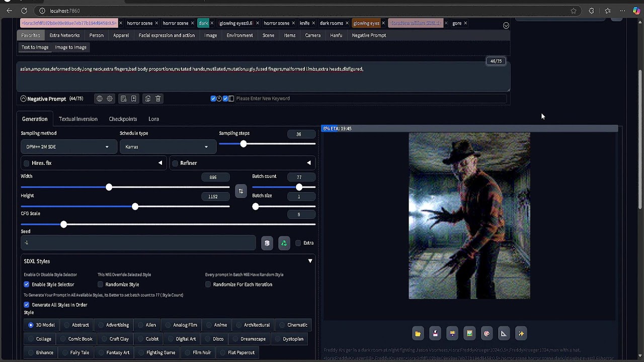Viewport: 644px width, 362px height.
Task: Swap width and height values
Action: (241, 191)
